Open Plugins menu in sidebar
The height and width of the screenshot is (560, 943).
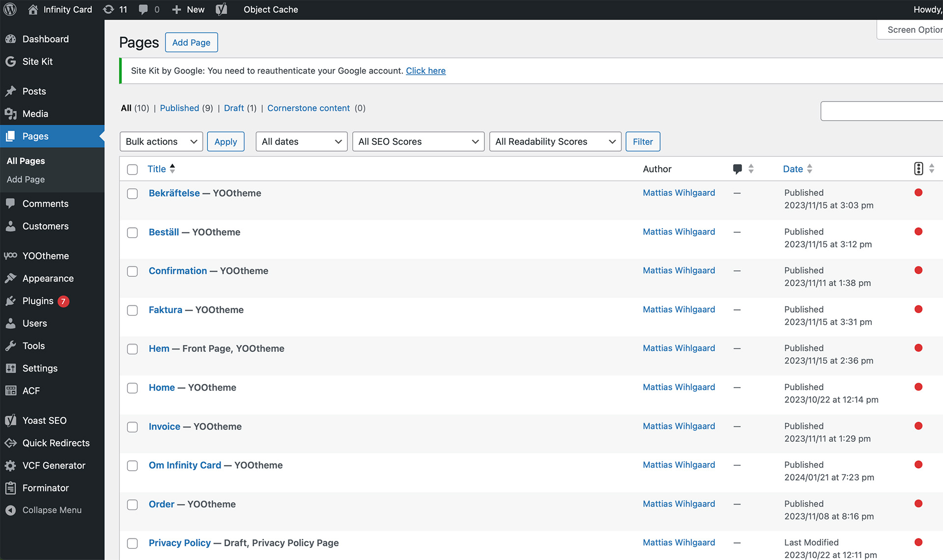[x=38, y=301]
